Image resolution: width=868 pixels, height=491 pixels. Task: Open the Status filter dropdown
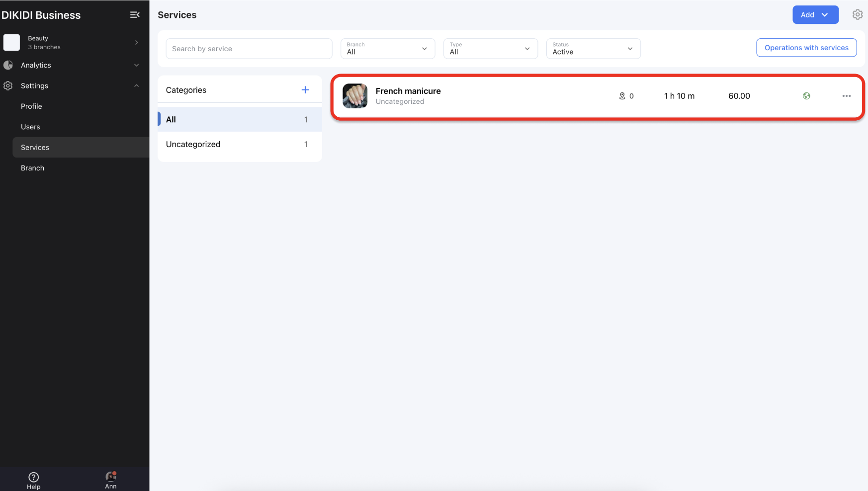593,49
